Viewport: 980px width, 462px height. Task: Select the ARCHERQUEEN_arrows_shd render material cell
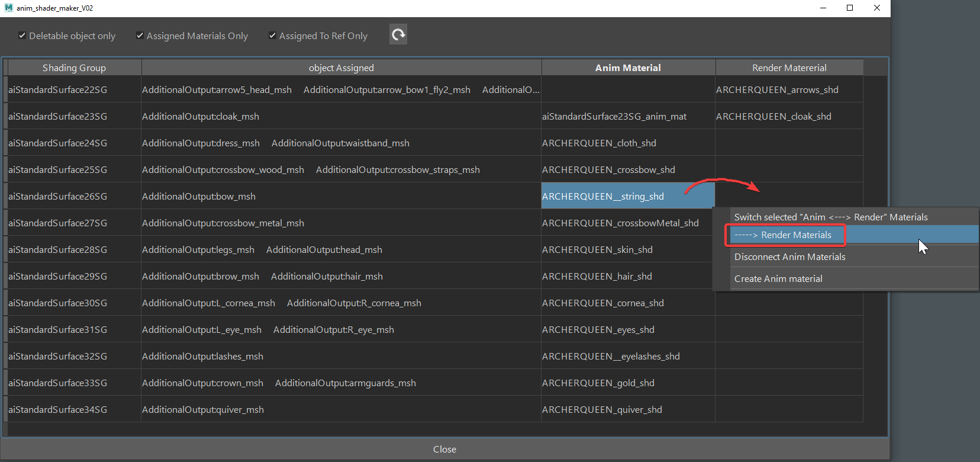pyautogui.click(x=789, y=89)
